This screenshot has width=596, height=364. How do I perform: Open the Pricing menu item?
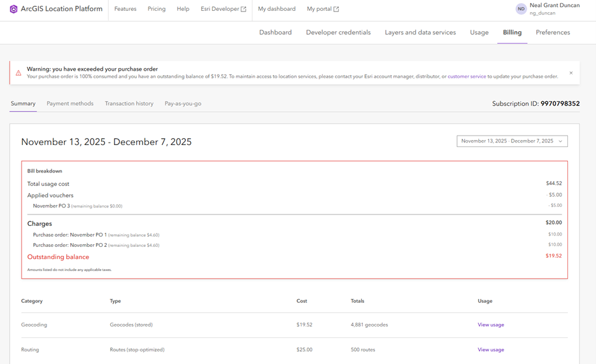157,9
